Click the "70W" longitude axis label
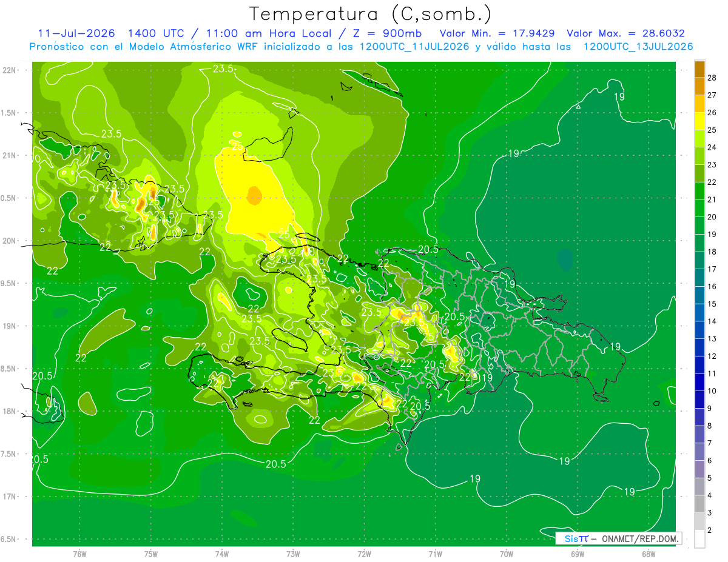 coord(506,554)
